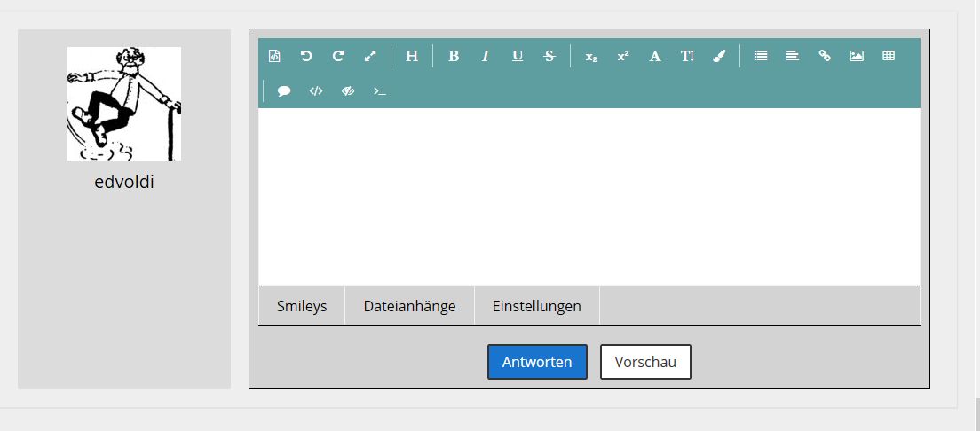
Task: Insert a hyperlink
Action: [825, 56]
